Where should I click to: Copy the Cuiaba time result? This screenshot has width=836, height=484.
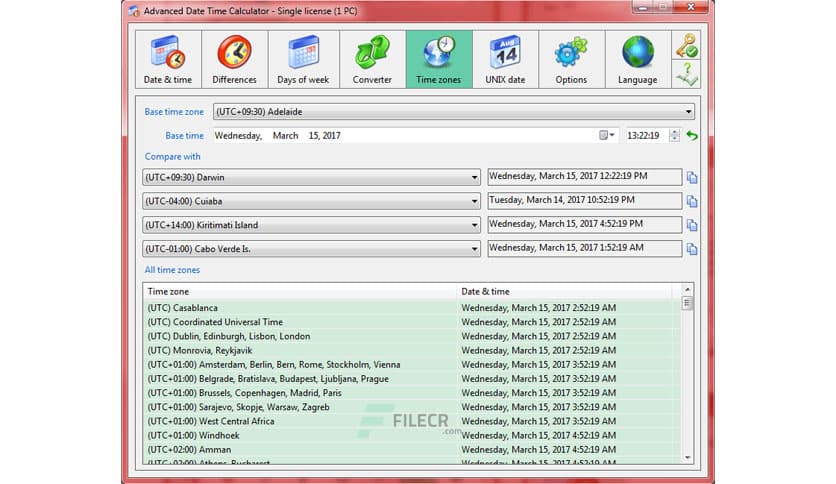(692, 201)
